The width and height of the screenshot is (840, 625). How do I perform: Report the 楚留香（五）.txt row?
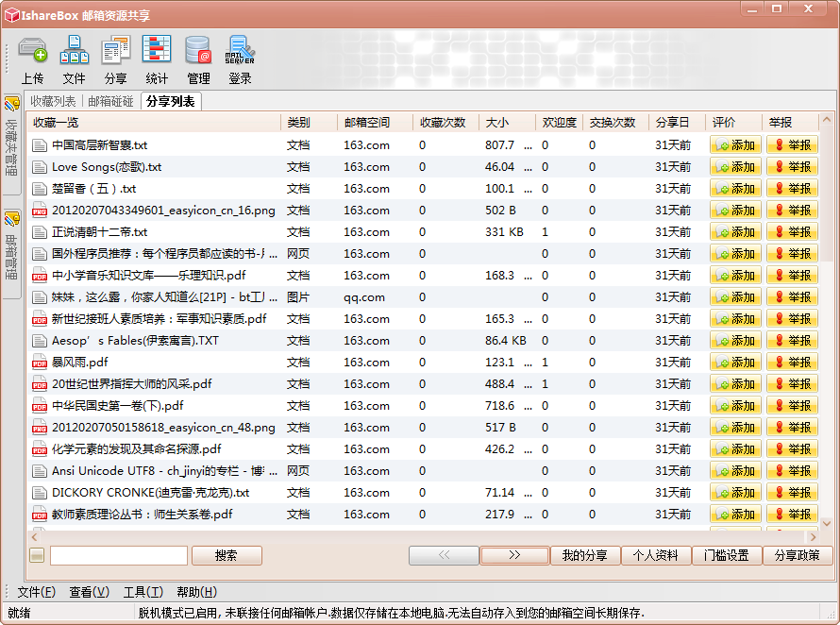coord(792,189)
